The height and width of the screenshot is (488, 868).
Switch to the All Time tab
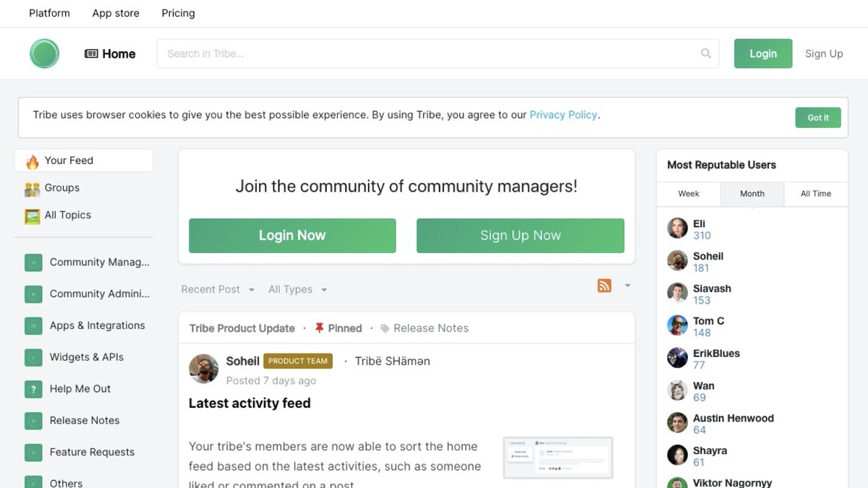(x=815, y=194)
